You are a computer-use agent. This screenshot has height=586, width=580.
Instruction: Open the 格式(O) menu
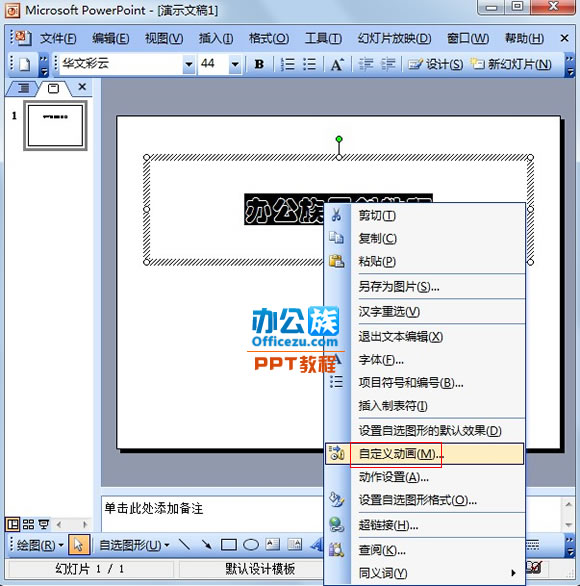click(269, 38)
